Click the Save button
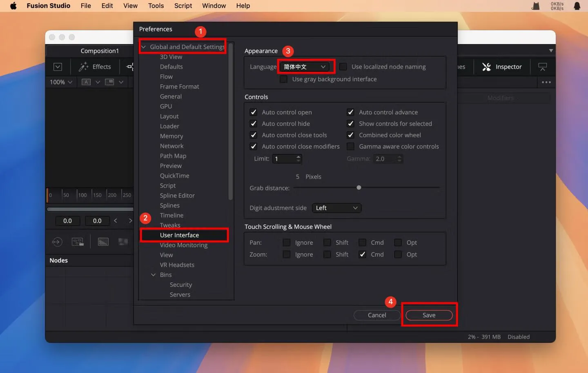This screenshot has height=373, width=588. pos(429,315)
